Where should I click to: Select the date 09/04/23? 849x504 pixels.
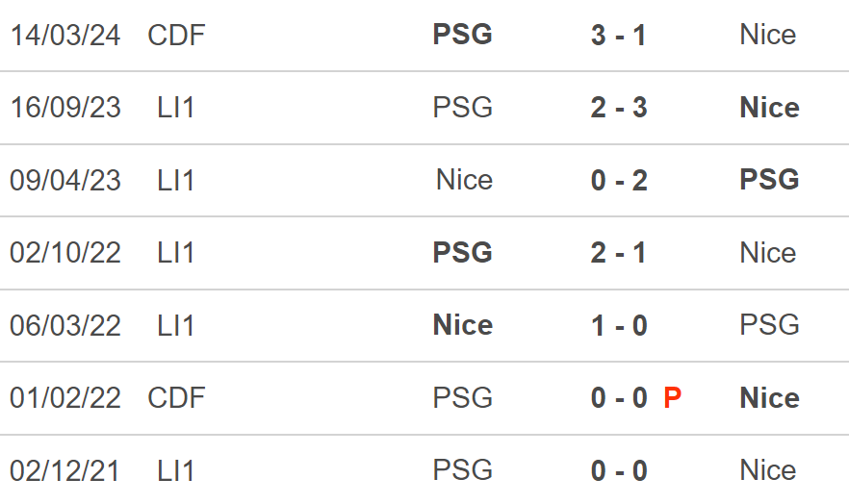click(65, 181)
